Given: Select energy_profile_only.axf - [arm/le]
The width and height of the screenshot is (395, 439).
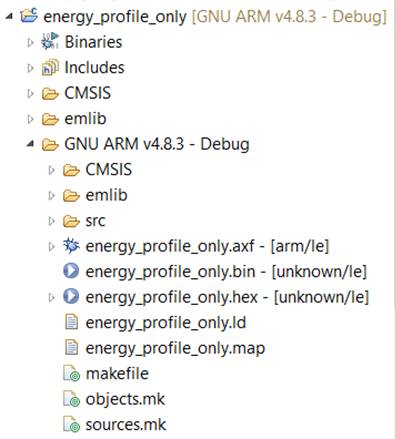Looking at the screenshot, I should tap(207, 247).
